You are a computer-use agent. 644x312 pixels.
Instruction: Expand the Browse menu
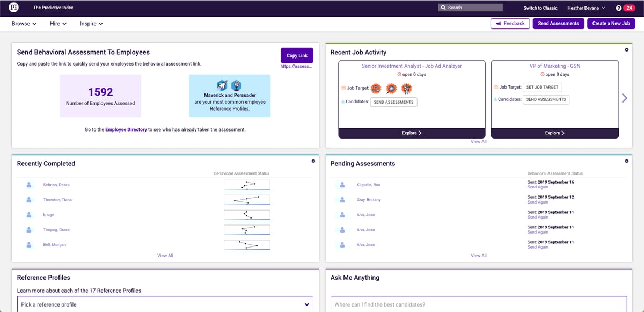coord(24,24)
